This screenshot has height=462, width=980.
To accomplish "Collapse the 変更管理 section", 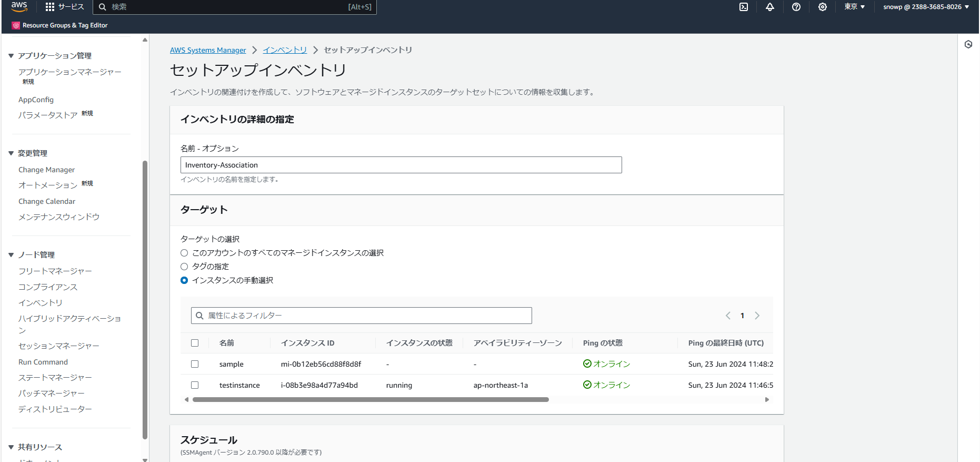I will coord(11,153).
